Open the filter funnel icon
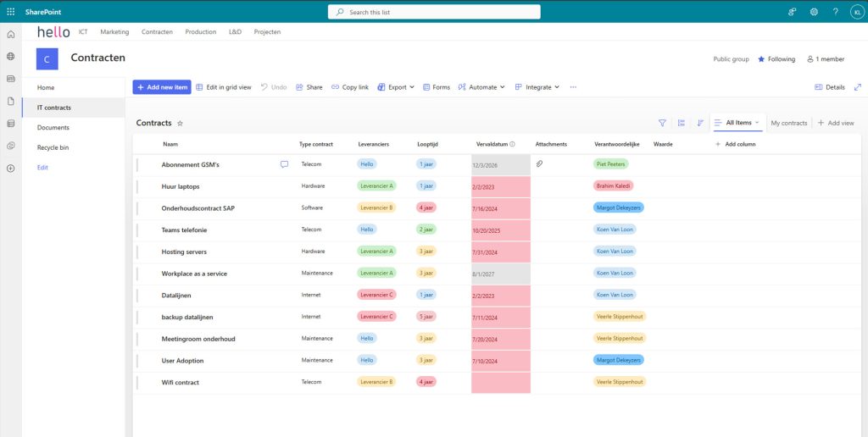 click(662, 123)
